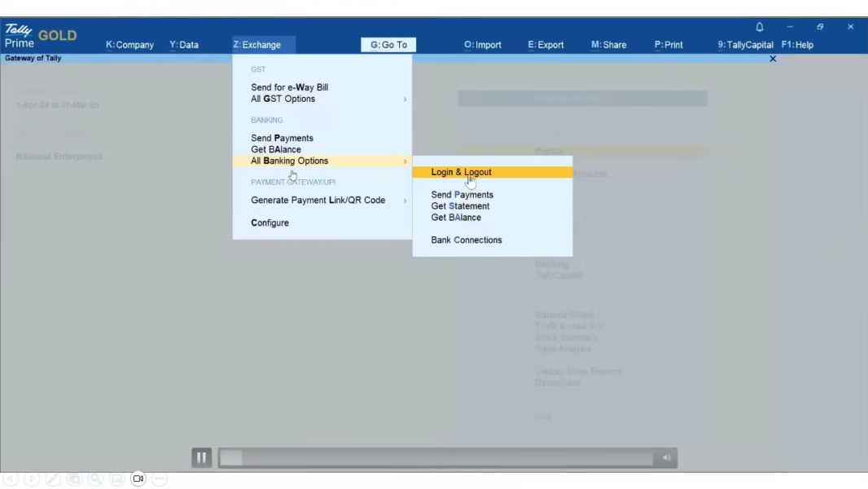The image size is (868, 489).
Task: Minimize the Tally Prime window
Action: tap(790, 27)
